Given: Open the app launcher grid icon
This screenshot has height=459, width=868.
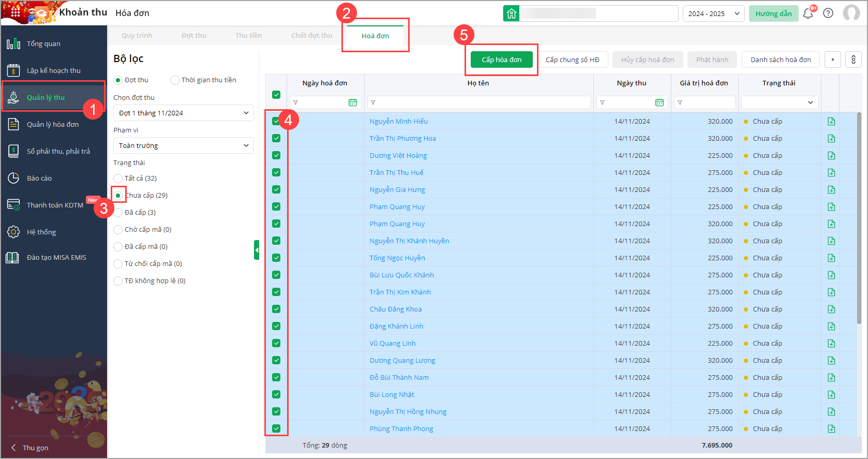Looking at the screenshot, I should coord(16,12).
